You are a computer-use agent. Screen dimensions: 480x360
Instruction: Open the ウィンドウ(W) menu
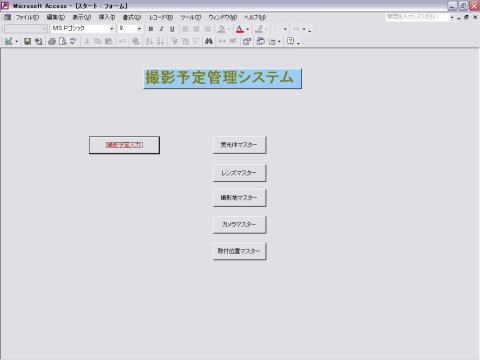click(x=222, y=17)
